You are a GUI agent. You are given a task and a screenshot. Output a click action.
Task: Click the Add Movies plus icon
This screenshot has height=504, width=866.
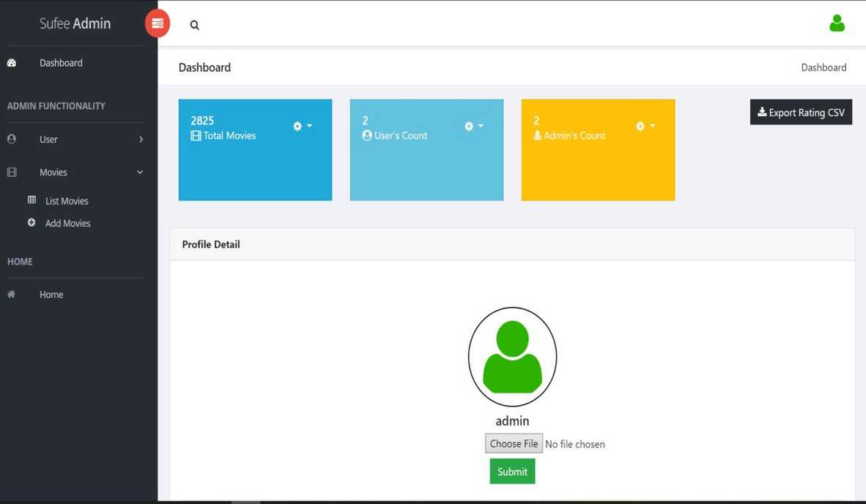coord(32,223)
